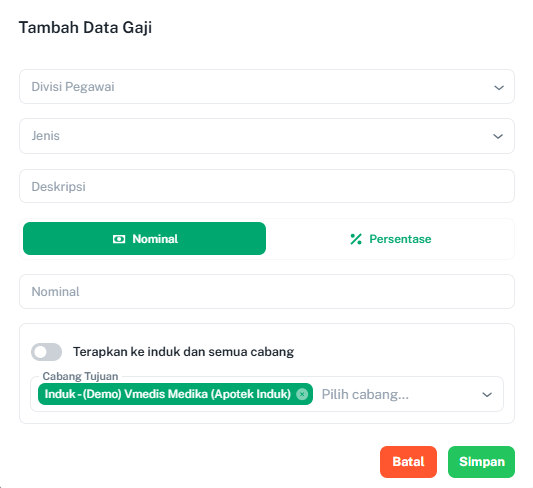This screenshot has height=488, width=533.
Task: Click the Tambah Data Gaji heading
Action: click(x=85, y=28)
